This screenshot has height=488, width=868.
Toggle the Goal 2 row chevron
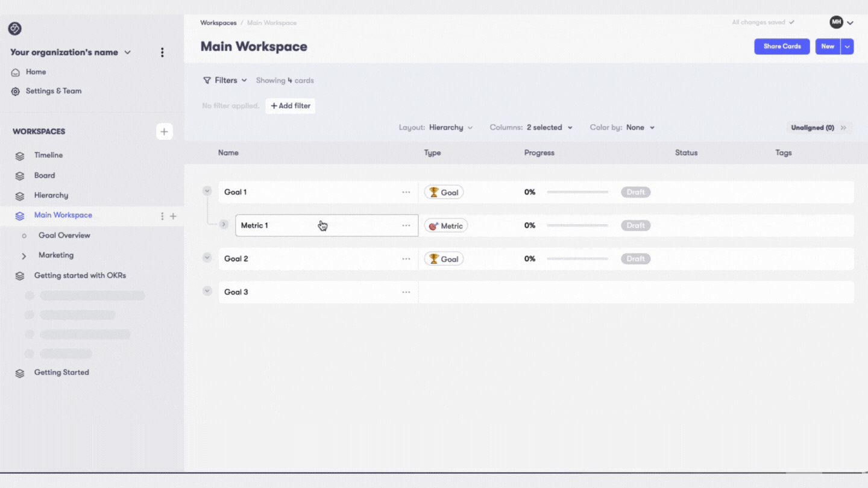point(207,258)
